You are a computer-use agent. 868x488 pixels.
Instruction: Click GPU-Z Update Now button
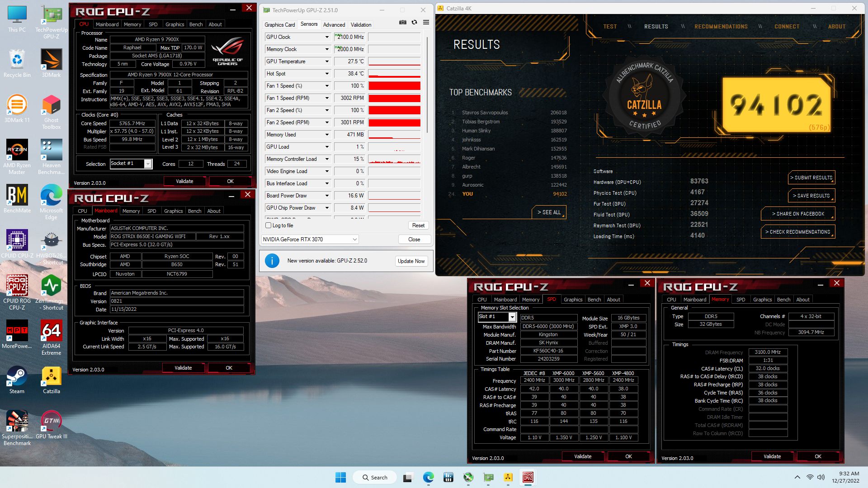[x=411, y=261]
